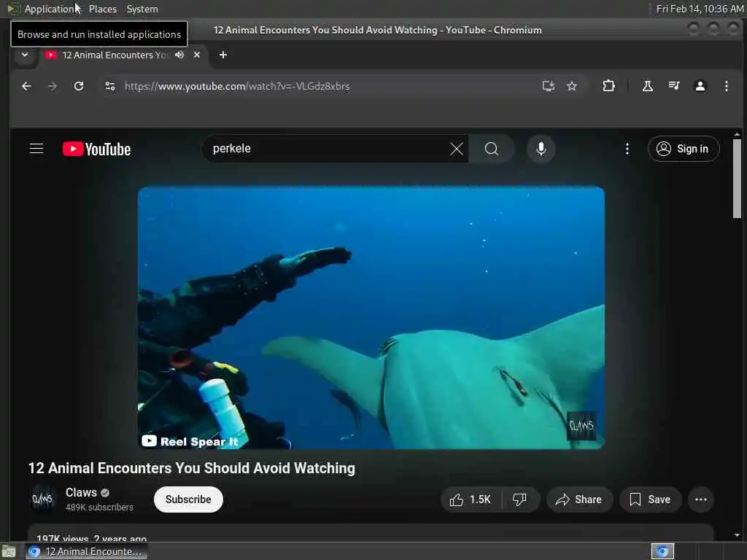Open more actions ellipsis under the video

point(701,499)
